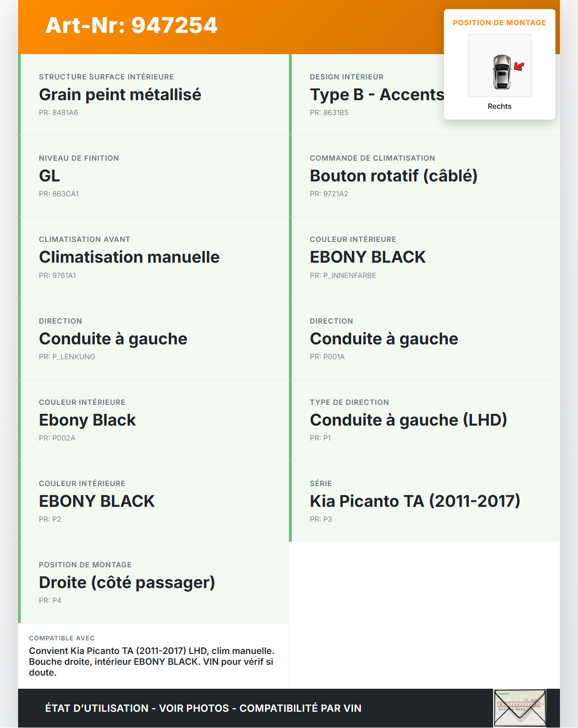
Task: Open the VIN envelope icon in footer
Action: pos(520,708)
